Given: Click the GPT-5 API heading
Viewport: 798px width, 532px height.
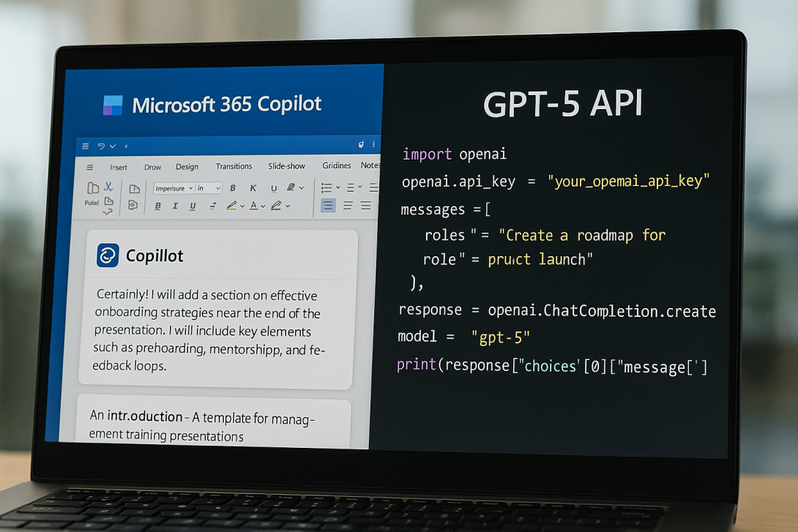Looking at the screenshot, I should pos(562,104).
